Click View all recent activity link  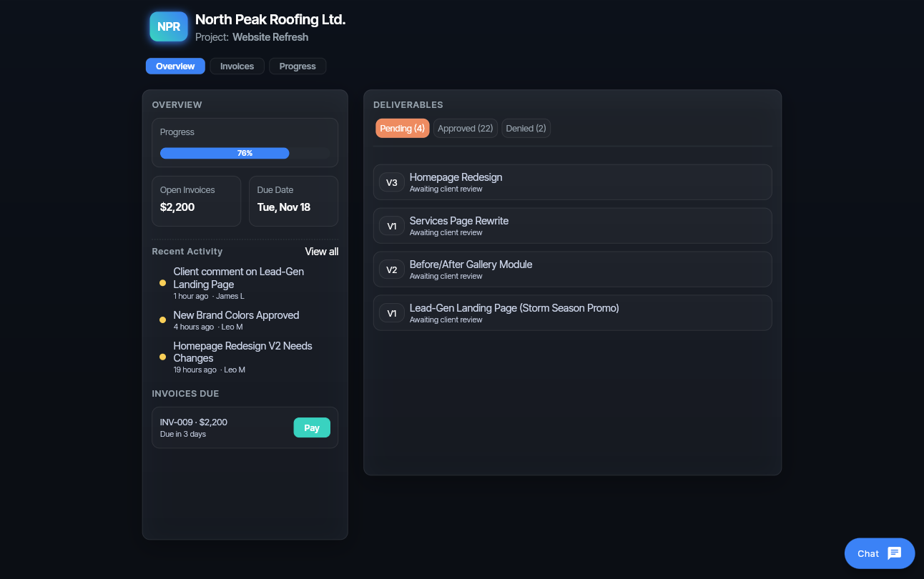click(x=321, y=252)
